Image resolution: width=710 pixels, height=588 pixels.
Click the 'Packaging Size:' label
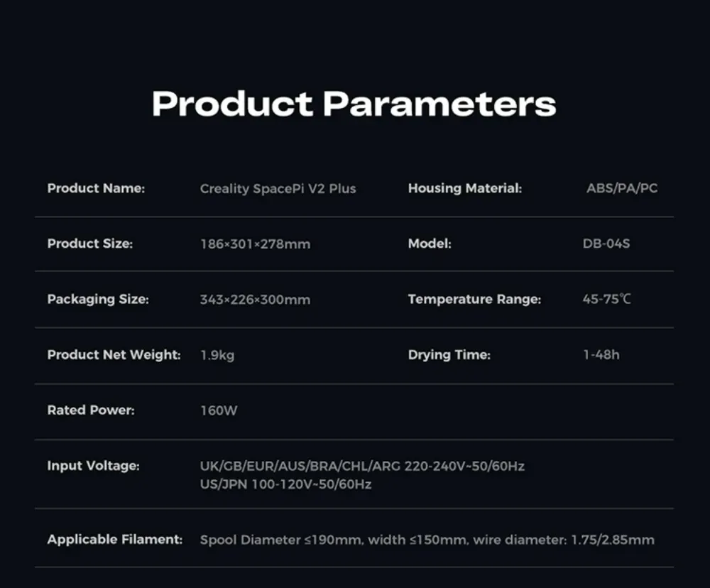[x=98, y=300]
